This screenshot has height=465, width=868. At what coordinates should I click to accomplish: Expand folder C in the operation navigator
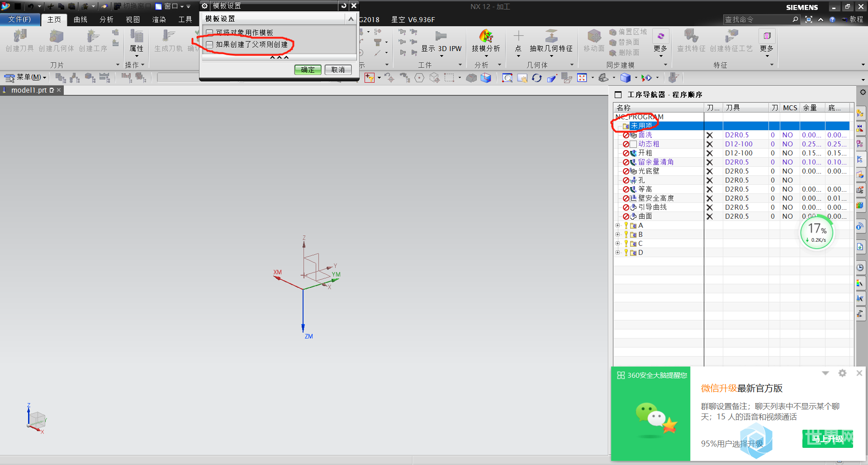[617, 243]
